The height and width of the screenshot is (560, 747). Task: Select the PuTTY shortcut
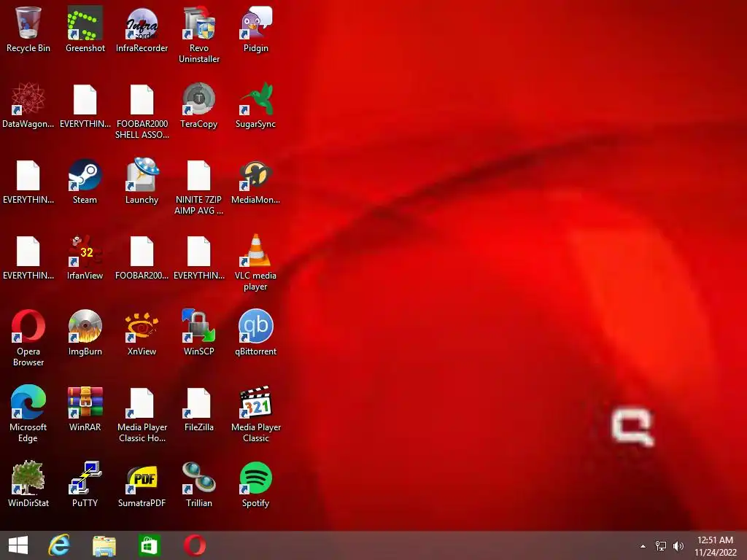coord(85,478)
